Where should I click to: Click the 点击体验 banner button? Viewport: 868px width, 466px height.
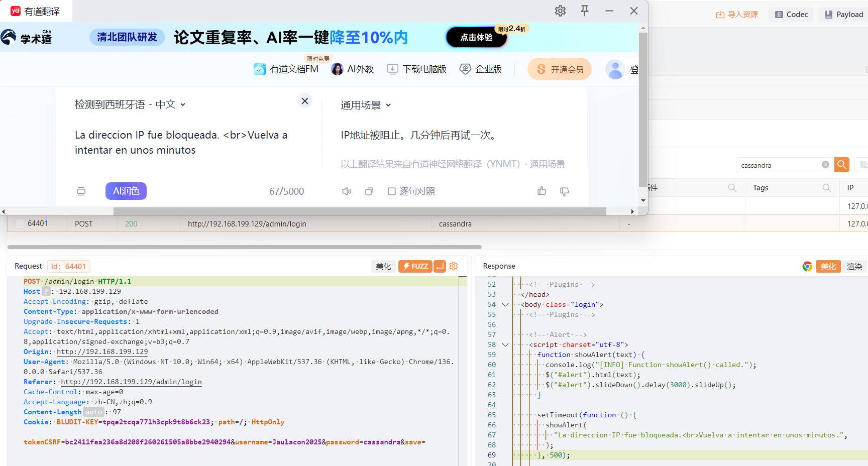[477, 37]
